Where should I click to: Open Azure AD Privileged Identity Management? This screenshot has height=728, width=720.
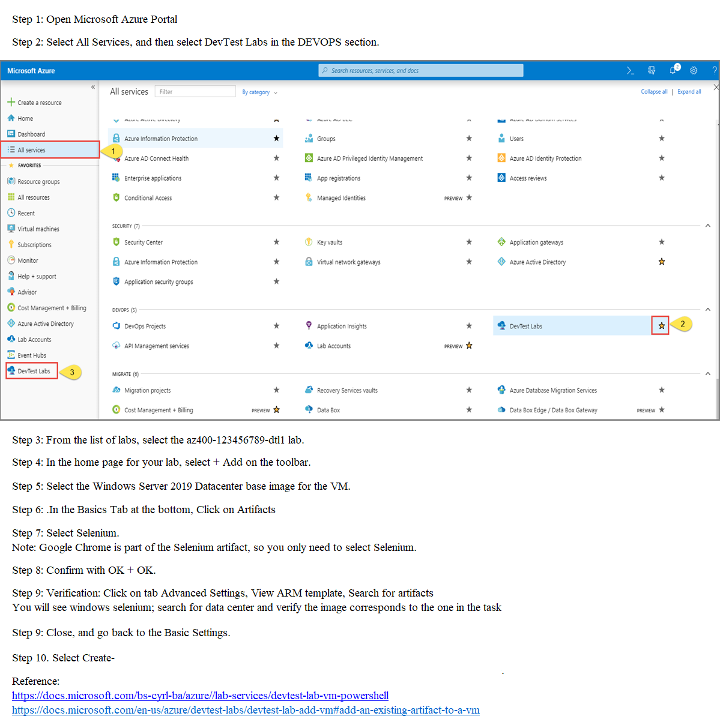370,158
